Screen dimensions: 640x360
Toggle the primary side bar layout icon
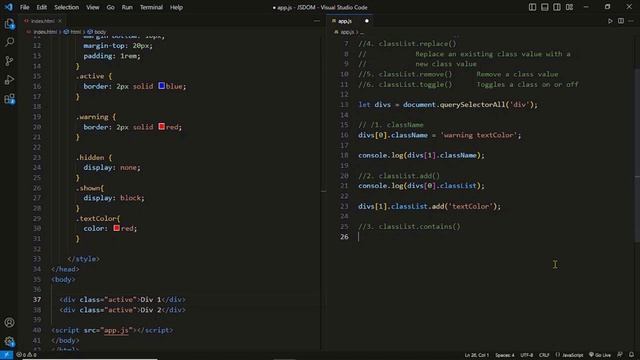click(532, 7)
